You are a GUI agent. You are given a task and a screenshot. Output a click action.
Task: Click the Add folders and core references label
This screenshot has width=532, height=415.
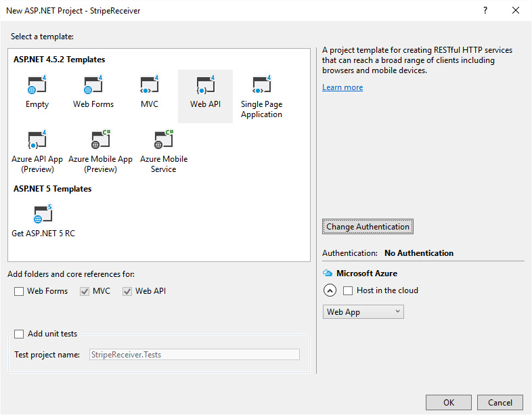(x=71, y=274)
